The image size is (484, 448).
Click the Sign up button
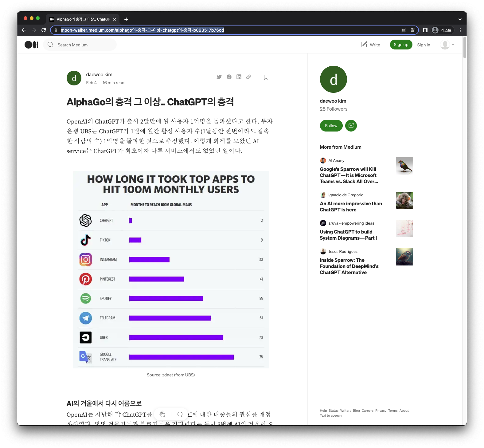(x=401, y=45)
